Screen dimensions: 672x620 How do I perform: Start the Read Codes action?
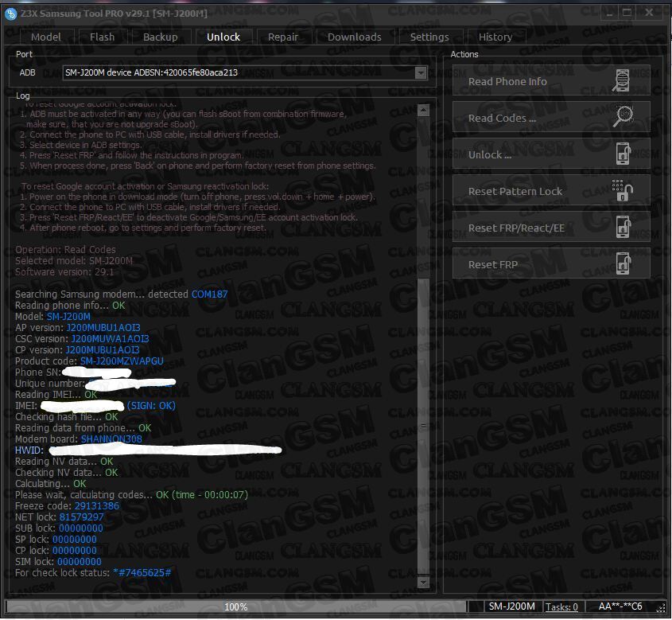click(x=551, y=117)
